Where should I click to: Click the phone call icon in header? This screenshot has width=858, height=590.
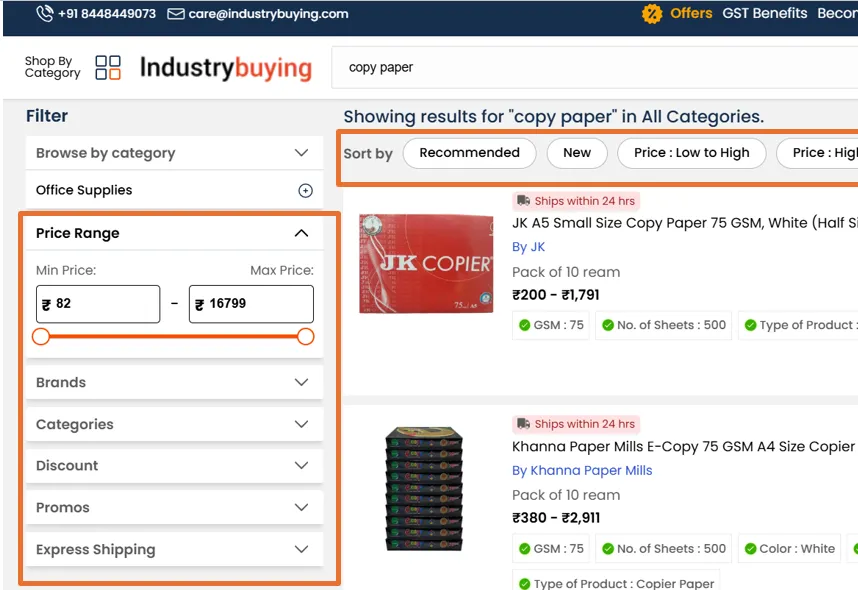coord(44,14)
